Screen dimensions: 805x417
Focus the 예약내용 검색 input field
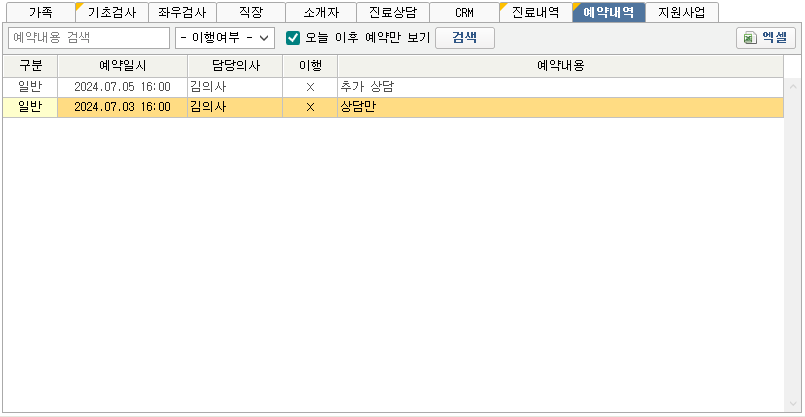89,38
